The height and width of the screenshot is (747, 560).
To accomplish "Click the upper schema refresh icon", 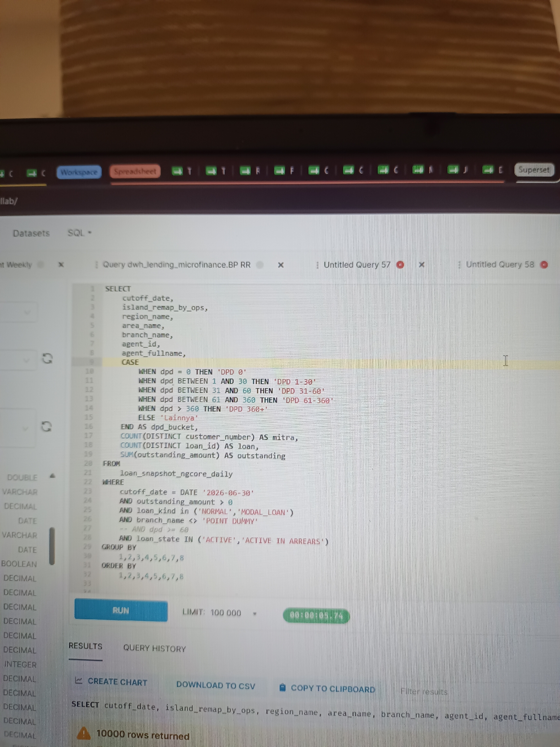I will pyautogui.click(x=47, y=359).
